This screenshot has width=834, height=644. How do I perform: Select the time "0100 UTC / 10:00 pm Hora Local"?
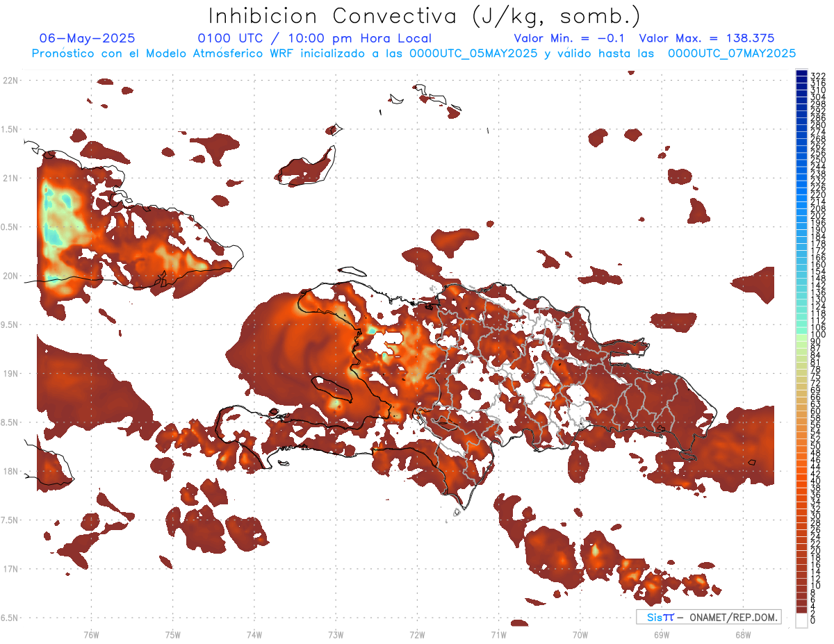click(315, 38)
